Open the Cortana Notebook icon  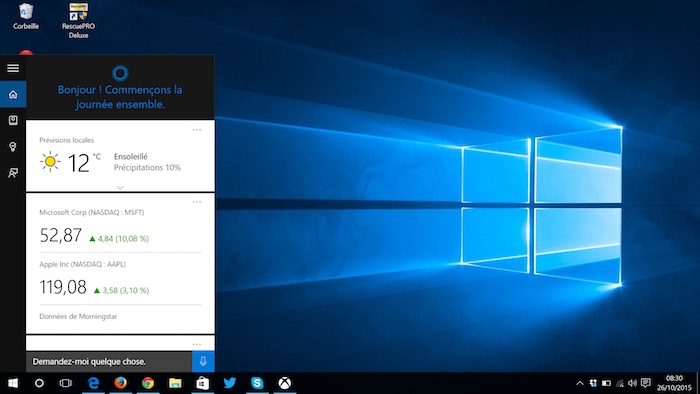13,120
